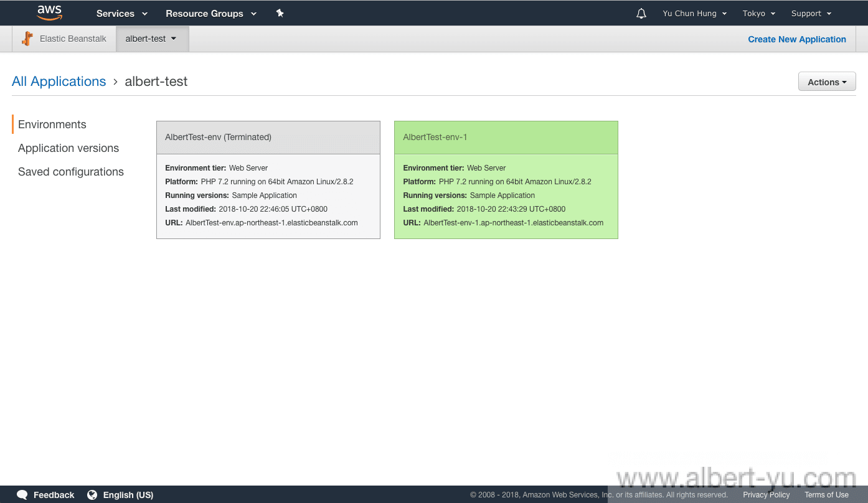Open the Tokyo region dropdown
Viewport: 868px width, 503px height.
coord(759,13)
